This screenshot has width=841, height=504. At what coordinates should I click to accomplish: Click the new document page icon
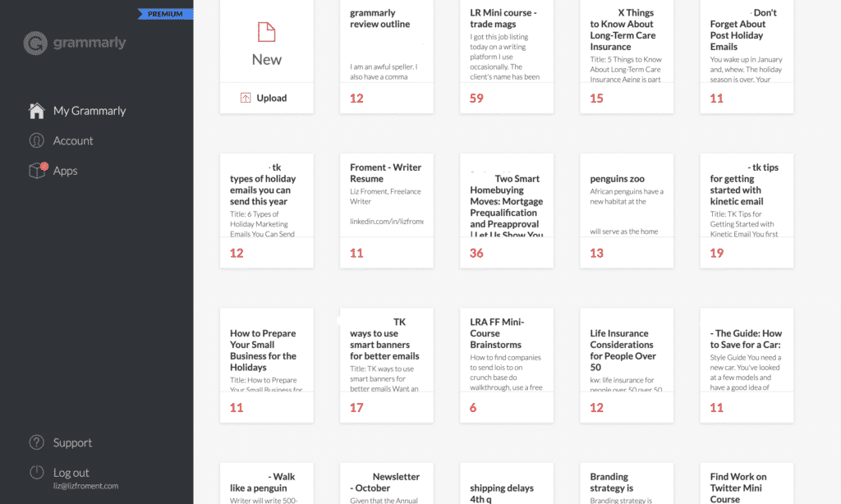(265, 30)
